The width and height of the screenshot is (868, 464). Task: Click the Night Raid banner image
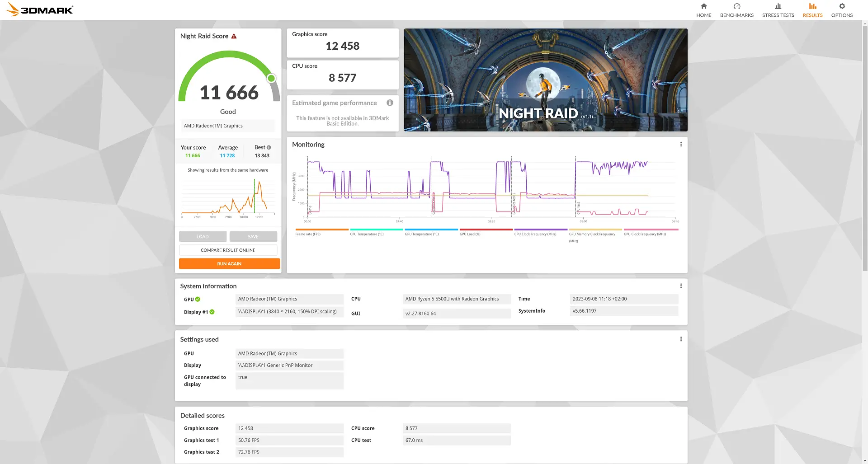point(546,80)
